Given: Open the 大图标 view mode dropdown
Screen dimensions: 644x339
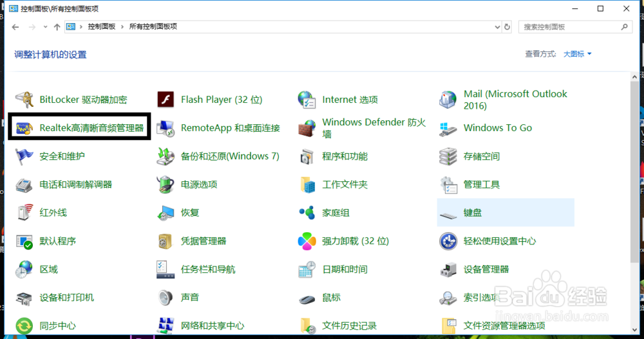Looking at the screenshot, I should (577, 54).
